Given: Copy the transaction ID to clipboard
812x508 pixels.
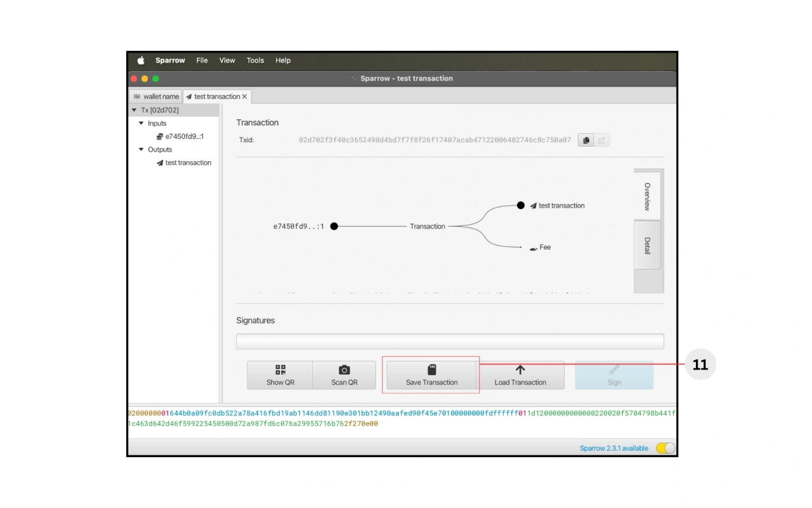Looking at the screenshot, I should [586, 140].
